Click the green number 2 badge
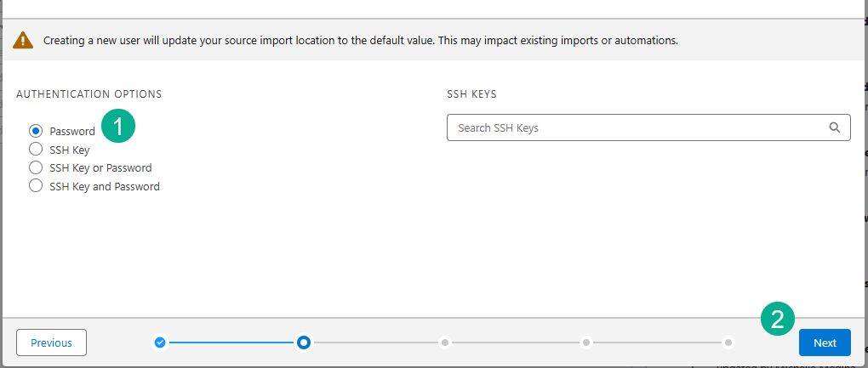The width and height of the screenshot is (868, 368). [x=778, y=319]
